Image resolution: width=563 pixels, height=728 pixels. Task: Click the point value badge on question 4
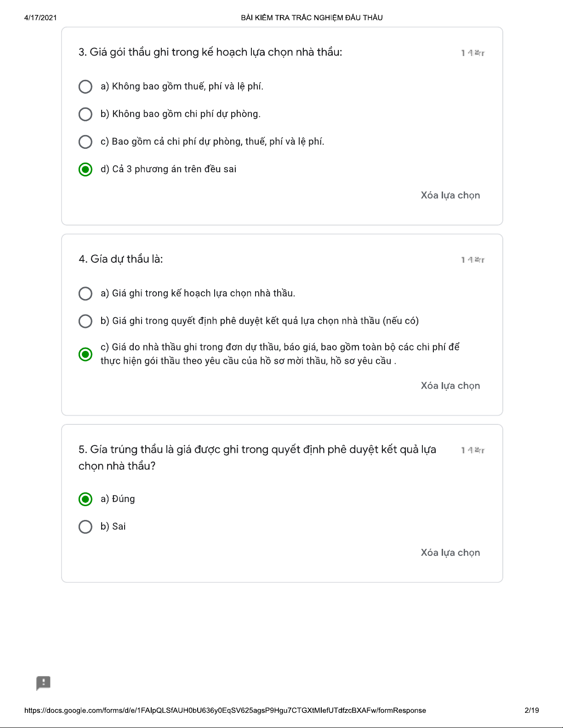coord(472,260)
